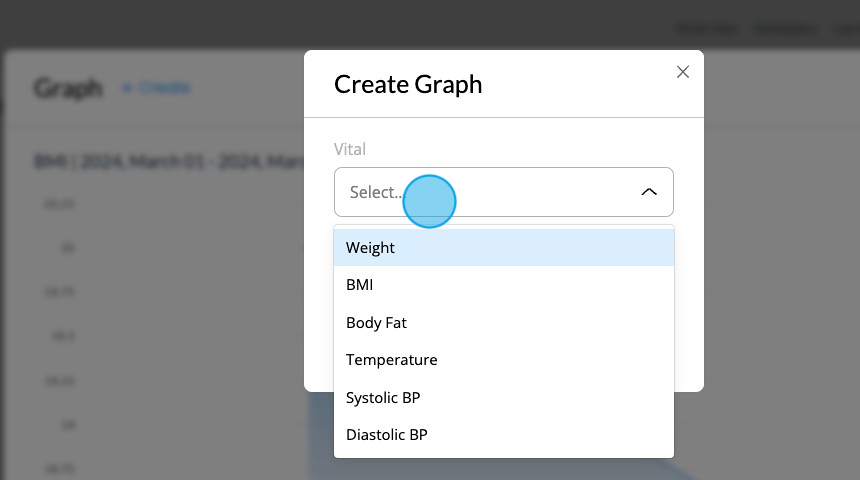
Task: Click the Vital field label
Action: click(x=350, y=149)
